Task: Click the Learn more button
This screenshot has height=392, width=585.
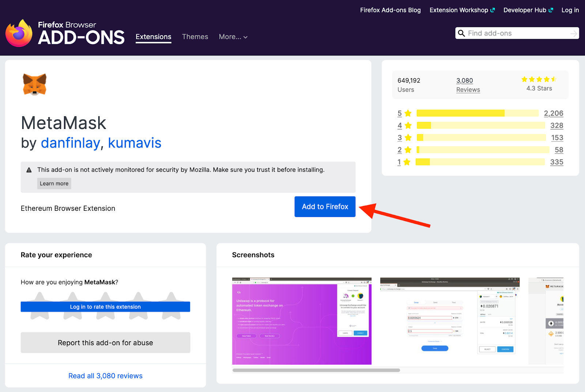Action: pyautogui.click(x=54, y=183)
